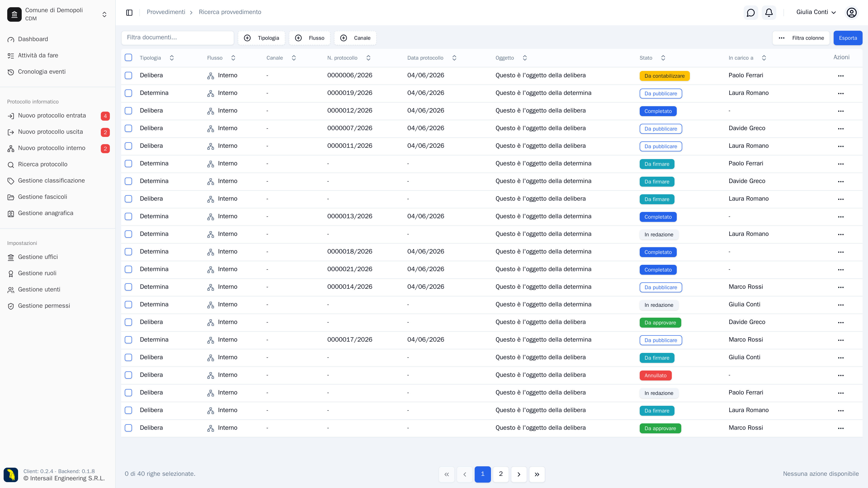This screenshot has width=868, height=488.
Task: Click the Comune di Demopoli logo icon
Action: [x=14, y=14]
